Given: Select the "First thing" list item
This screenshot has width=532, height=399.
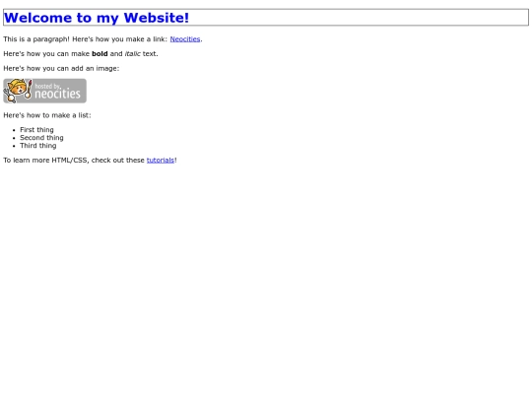Looking at the screenshot, I should pos(36,130).
